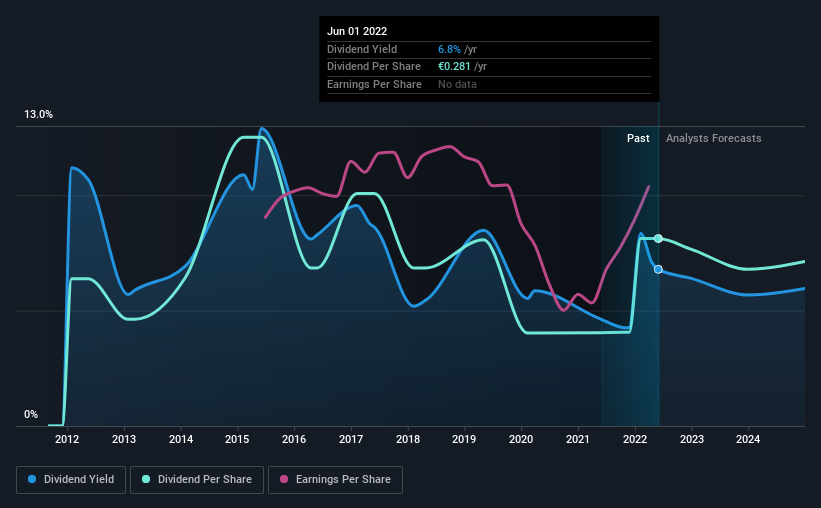Image resolution: width=821 pixels, height=508 pixels.
Task: Click 'Dividend Per Share' row label in tooltip
Action: click(x=374, y=67)
